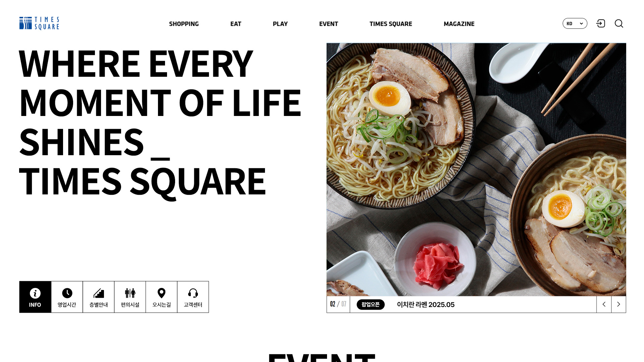Click the login arrow icon
This screenshot has height=362, width=644.
[x=600, y=23]
